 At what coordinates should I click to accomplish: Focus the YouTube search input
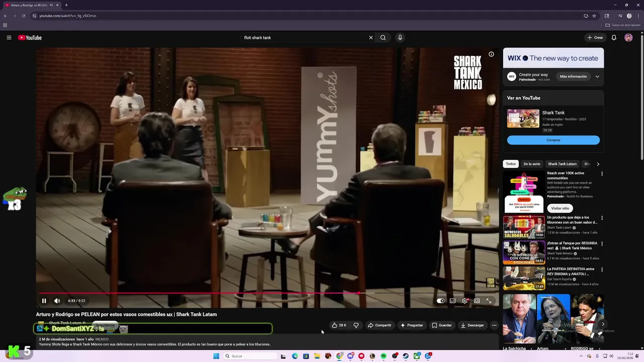point(305,38)
